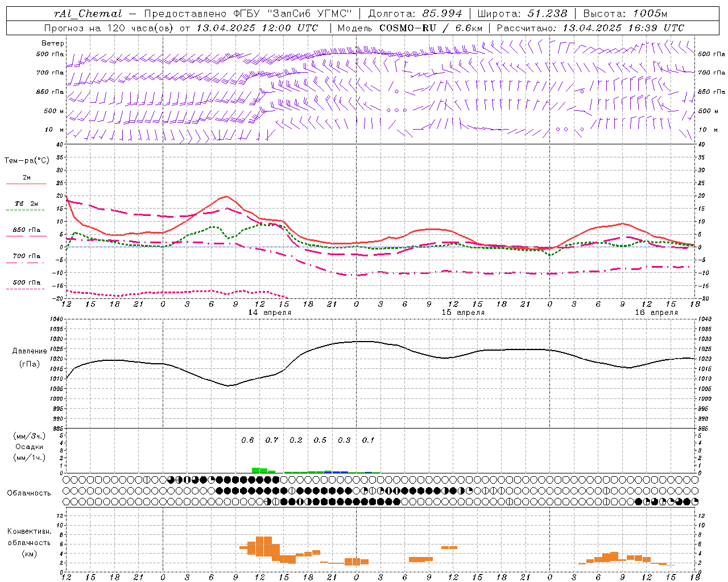Click the 0.2 precipitation amount value

(296, 440)
